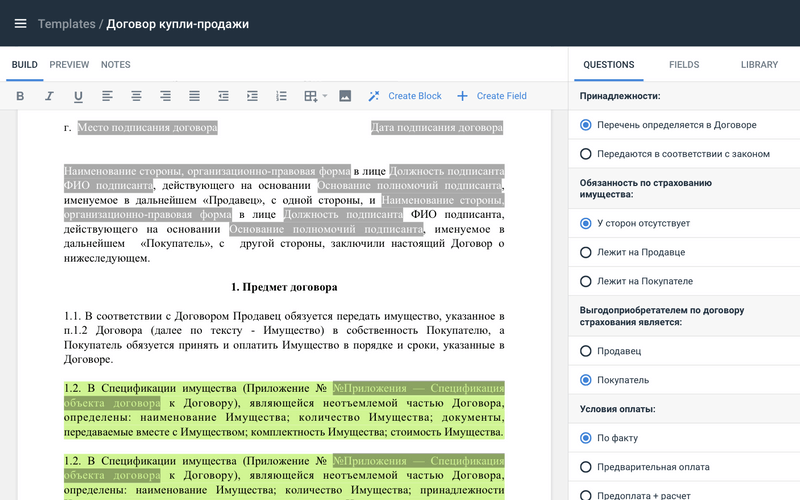Switch to the Preview tab

point(69,65)
